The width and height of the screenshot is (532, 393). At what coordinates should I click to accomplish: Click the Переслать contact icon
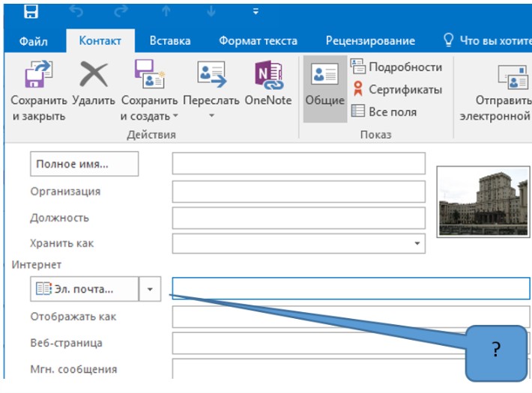pyautogui.click(x=211, y=74)
